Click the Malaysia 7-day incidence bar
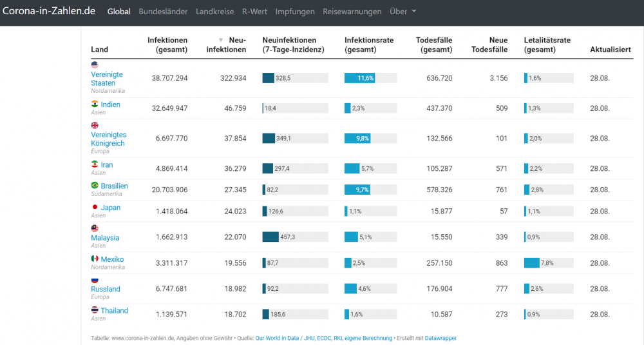 coord(295,237)
